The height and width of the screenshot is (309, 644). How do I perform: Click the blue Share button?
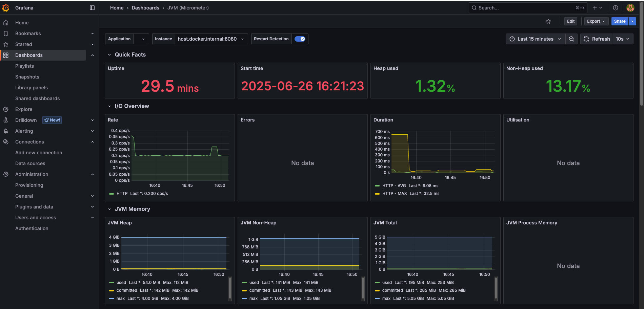620,21
